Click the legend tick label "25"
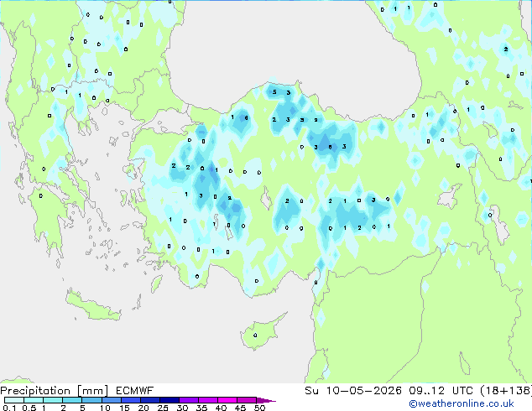 click(x=163, y=408)
